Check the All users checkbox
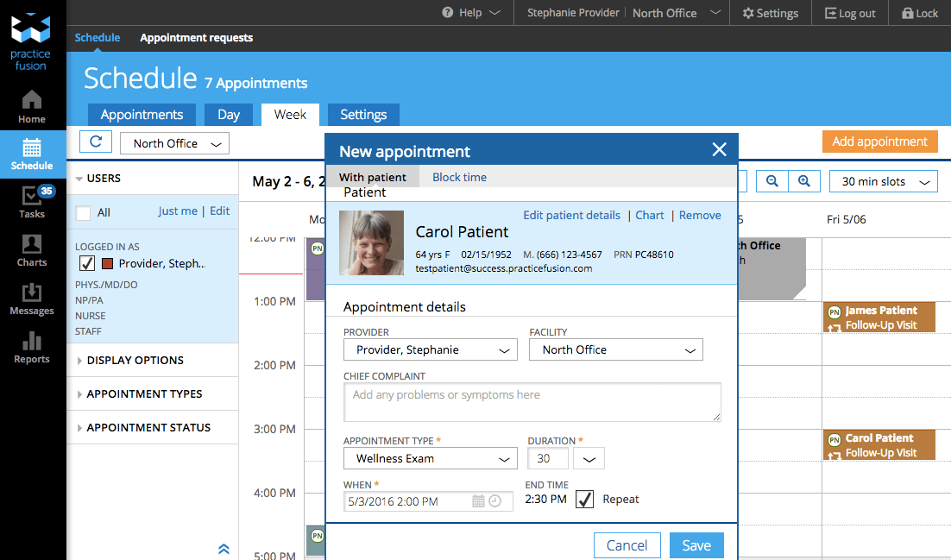This screenshot has width=951, height=560. 83,213
